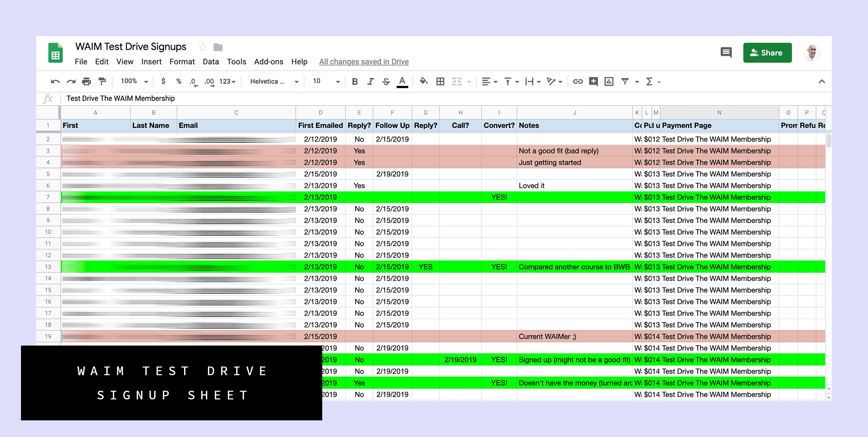
Task: Insert a chart
Action: 609,81
